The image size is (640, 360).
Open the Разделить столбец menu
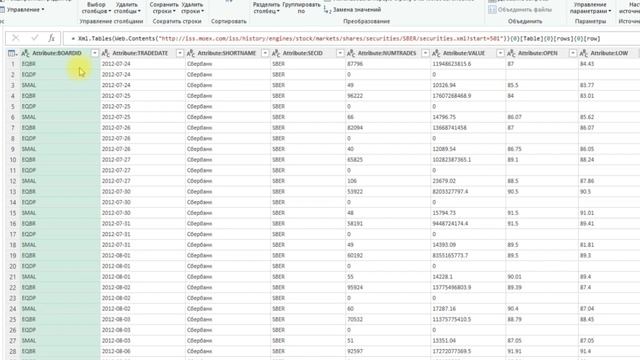pos(267,8)
